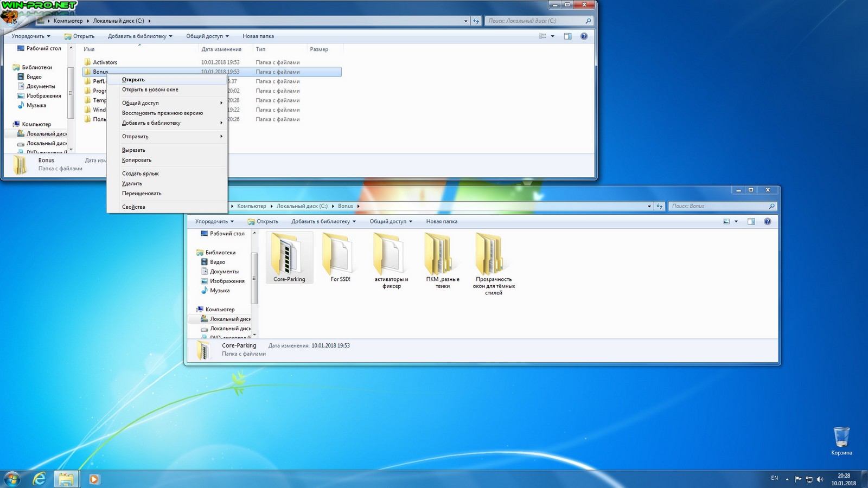Click Открыть button in Bonus toolbar
Viewport: 868px width, 488px height.
tap(263, 221)
